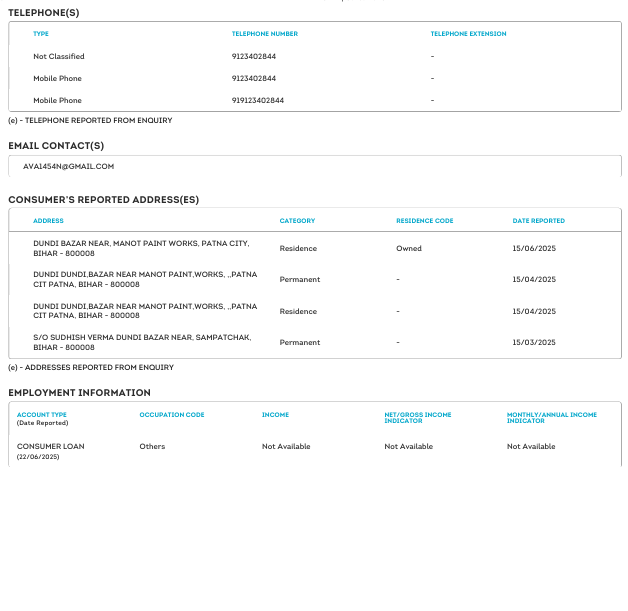Click the Category column header
628x611 pixels.
coord(297,221)
